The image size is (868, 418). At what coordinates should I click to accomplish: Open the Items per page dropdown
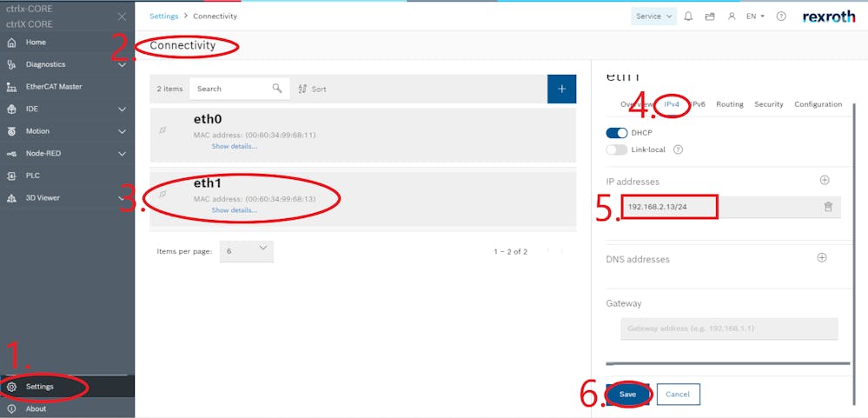pos(247,251)
